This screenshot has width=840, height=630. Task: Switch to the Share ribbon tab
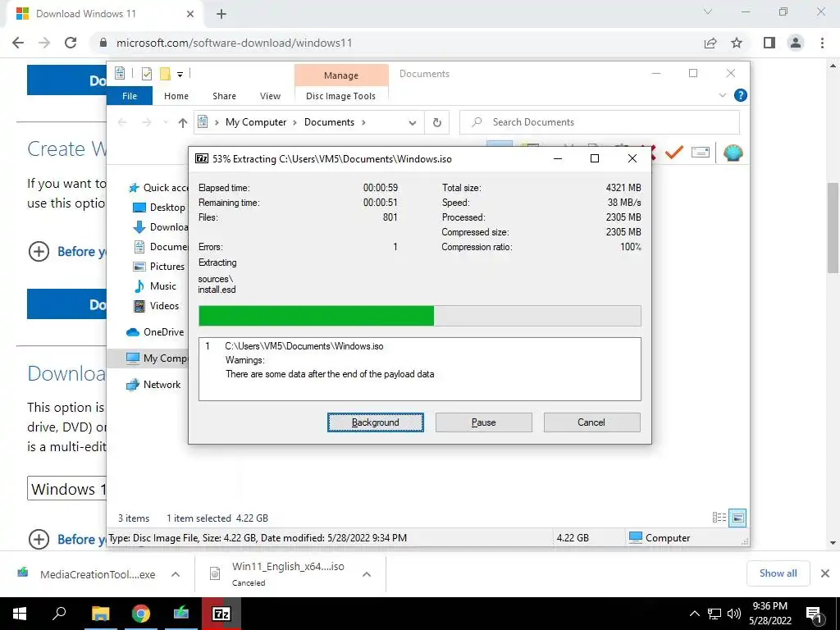point(224,96)
